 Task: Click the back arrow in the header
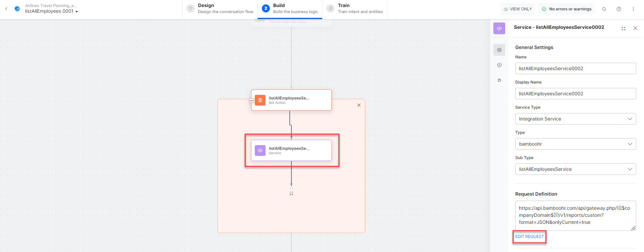6,9
